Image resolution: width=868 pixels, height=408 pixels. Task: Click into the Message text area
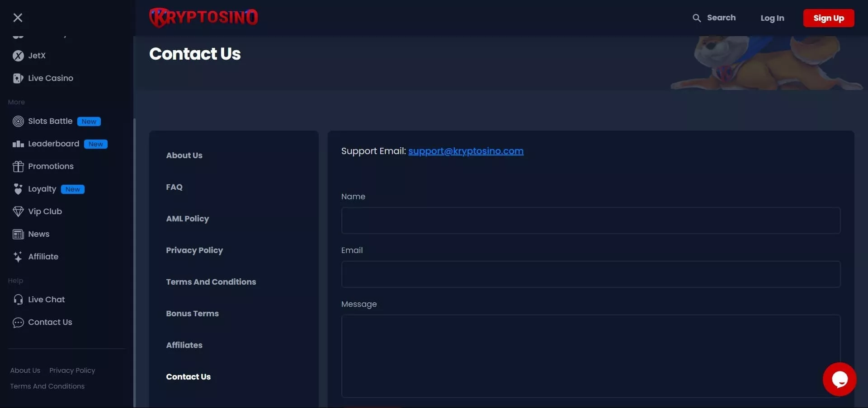point(590,356)
